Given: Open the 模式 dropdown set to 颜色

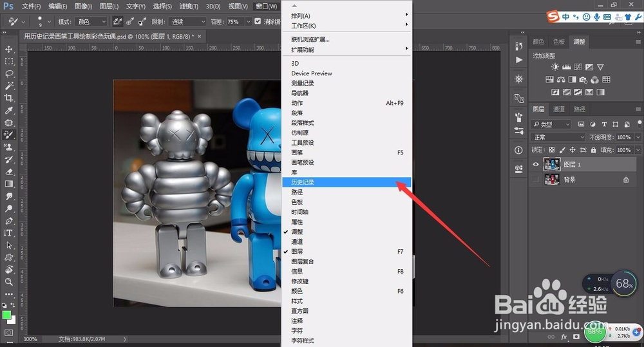Looking at the screenshot, I should coord(91,21).
